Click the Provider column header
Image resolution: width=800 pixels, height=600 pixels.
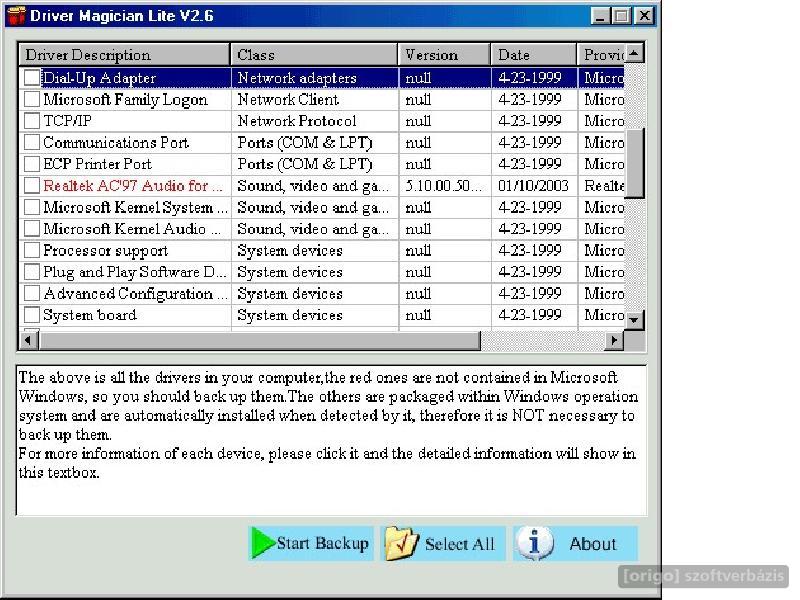(601, 55)
